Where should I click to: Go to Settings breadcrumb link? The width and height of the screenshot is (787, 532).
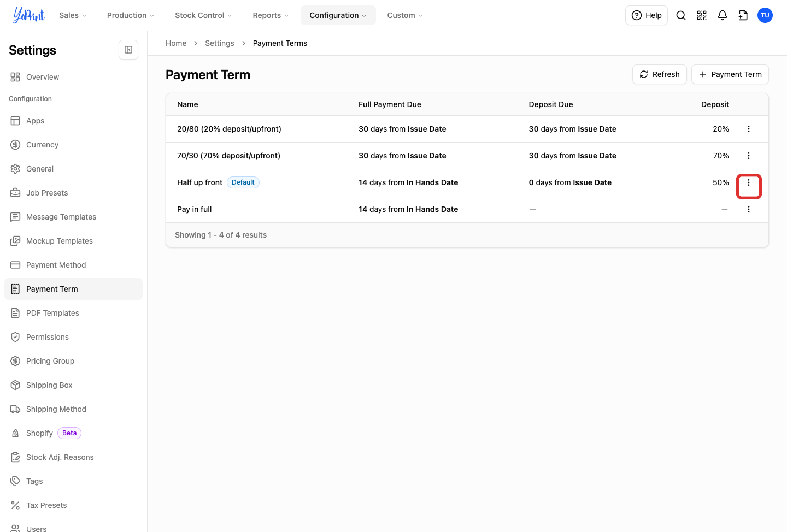click(x=220, y=43)
